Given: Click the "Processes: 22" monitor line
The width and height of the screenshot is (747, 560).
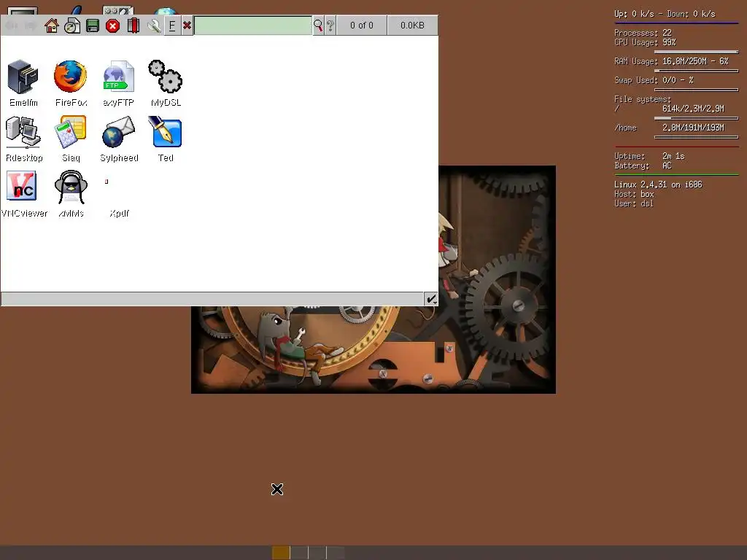Looking at the screenshot, I should point(643,33).
